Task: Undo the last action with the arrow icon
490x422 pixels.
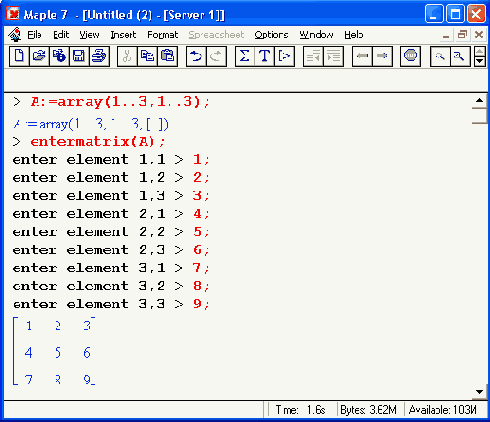Action: pos(196,56)
